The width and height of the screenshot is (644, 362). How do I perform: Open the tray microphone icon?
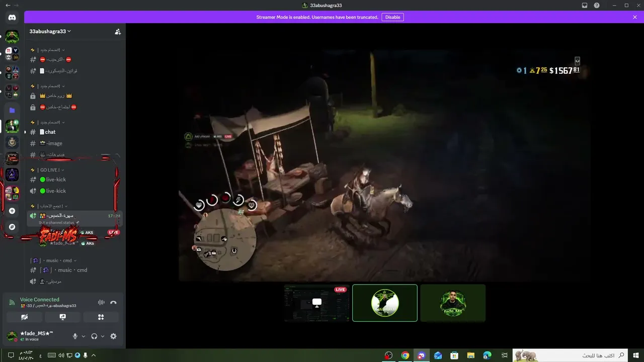(x=86, y=355)
